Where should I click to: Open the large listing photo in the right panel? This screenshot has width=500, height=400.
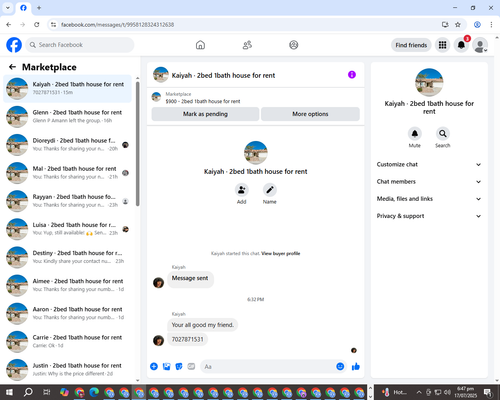429,82
